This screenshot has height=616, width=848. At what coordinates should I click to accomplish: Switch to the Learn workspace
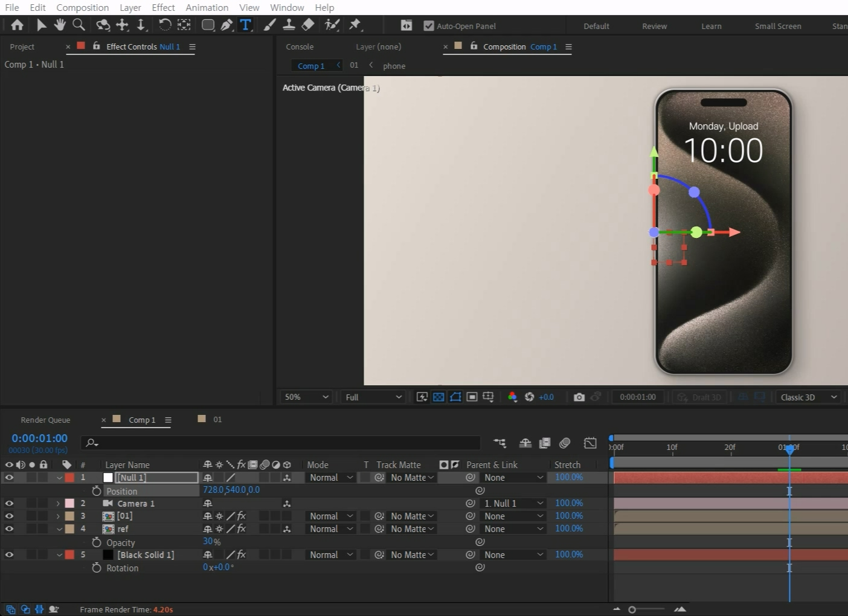[711, 26]
